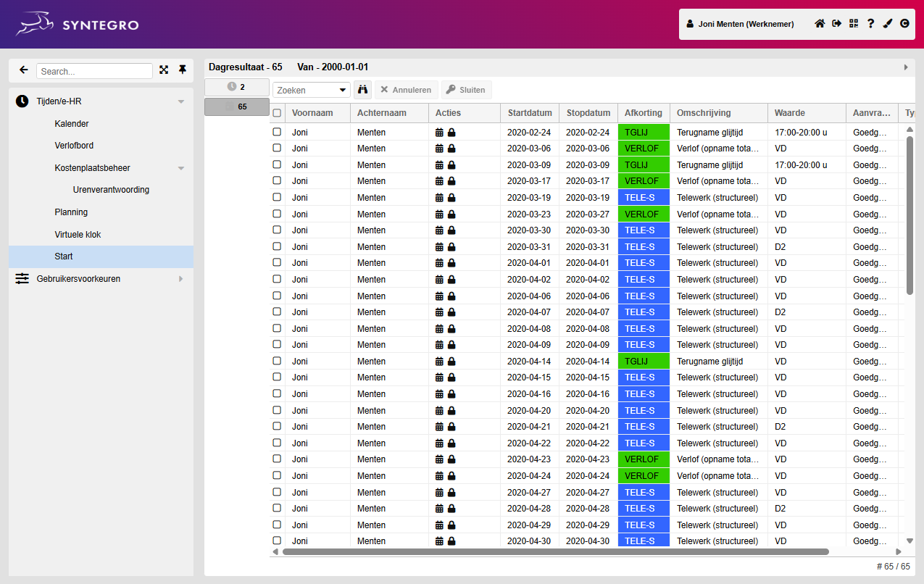Click the binoculars search icon
The width and height of the screenshot is (924, 584).
[x=363, y=90]
